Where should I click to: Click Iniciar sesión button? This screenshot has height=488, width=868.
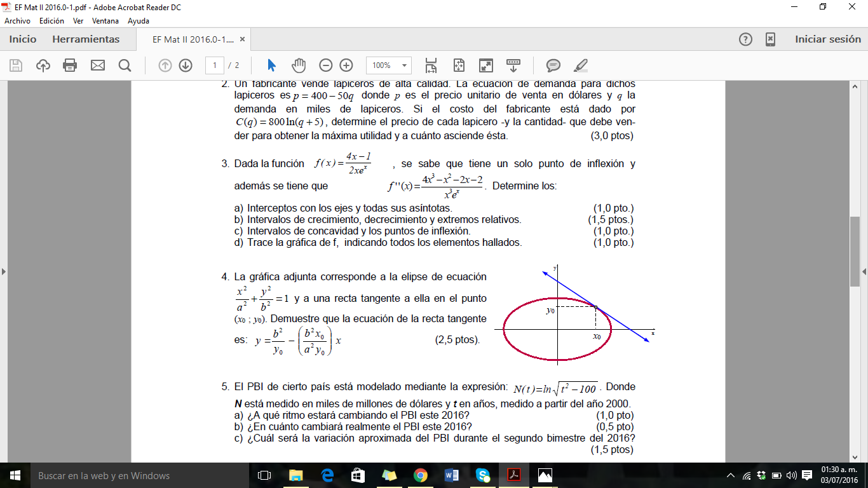tap(828, 39)
